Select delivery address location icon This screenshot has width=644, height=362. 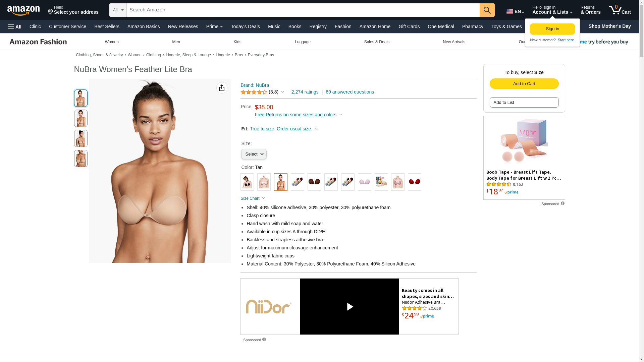[x=51, y=12]
